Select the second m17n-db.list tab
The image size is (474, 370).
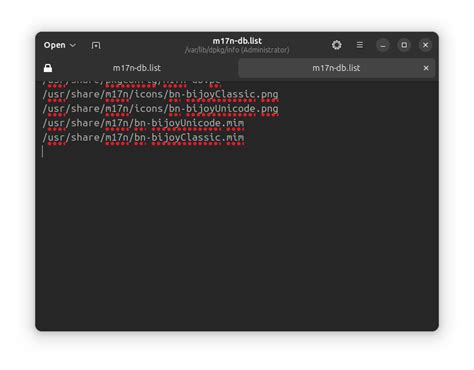tap(336, 68)
